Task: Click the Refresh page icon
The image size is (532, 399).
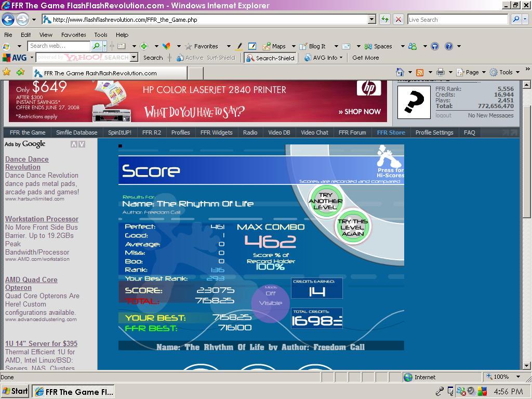Action: (385, 19)
